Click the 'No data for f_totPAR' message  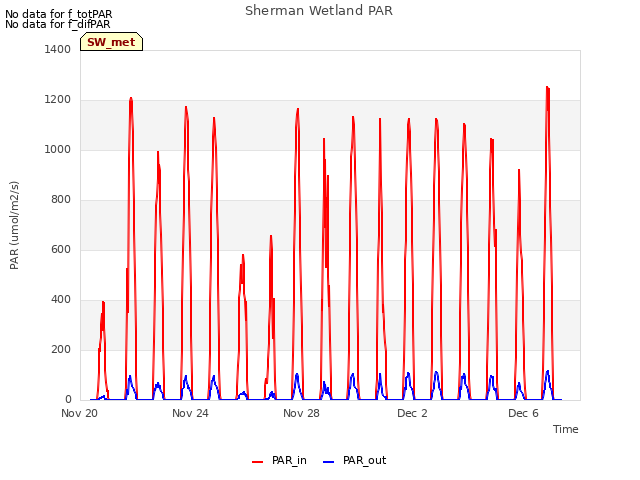click(x=58, y=14)
